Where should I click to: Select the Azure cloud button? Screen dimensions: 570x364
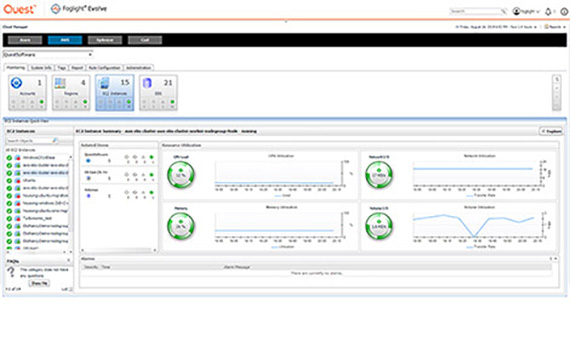click(25, 40)
